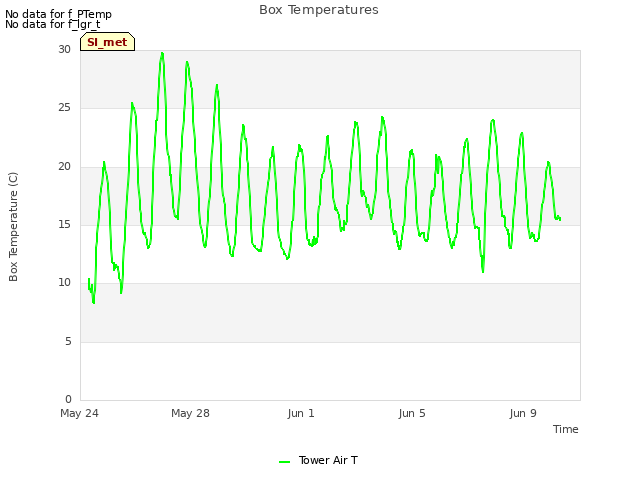Click the 'No data for f_PTemp' message
This screenshot has height=480, width=640.
(x=58, y=14)
